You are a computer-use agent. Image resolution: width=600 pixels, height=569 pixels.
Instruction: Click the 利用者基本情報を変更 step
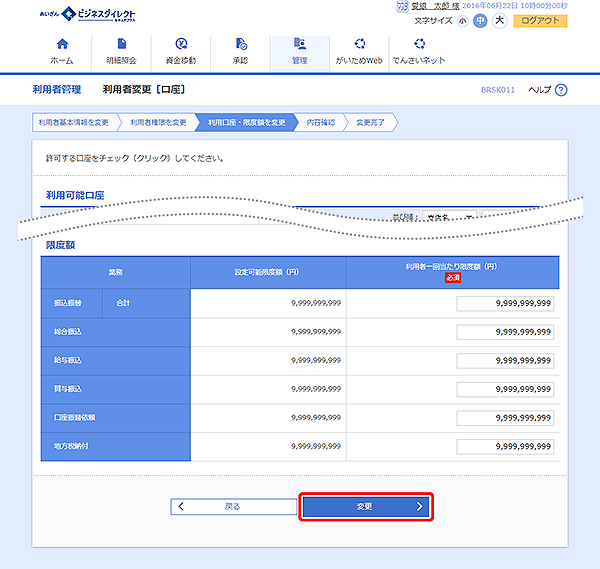(x=73, y=122)
